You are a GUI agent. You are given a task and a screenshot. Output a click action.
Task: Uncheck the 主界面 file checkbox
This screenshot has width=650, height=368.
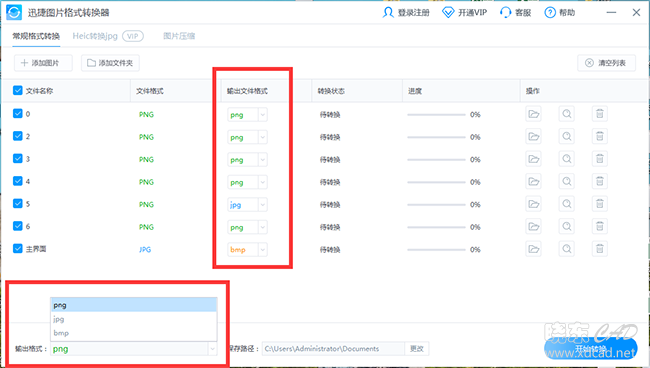(17, 248)
